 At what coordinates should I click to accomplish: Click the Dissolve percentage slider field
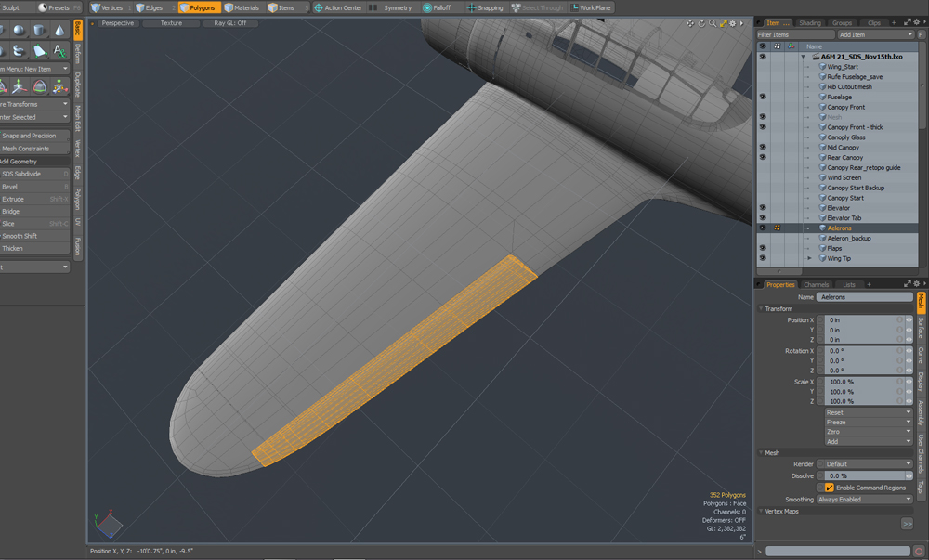point(859,475)
